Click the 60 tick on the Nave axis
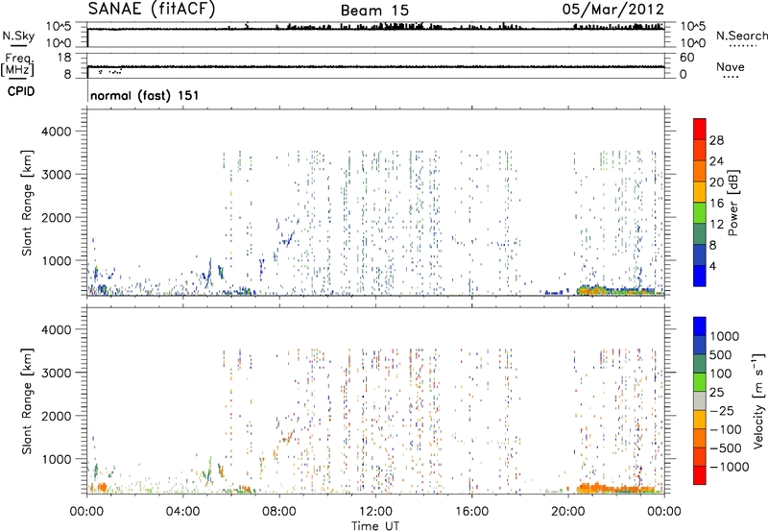Viewport: 768px width, 532px height. click(687, 58)
